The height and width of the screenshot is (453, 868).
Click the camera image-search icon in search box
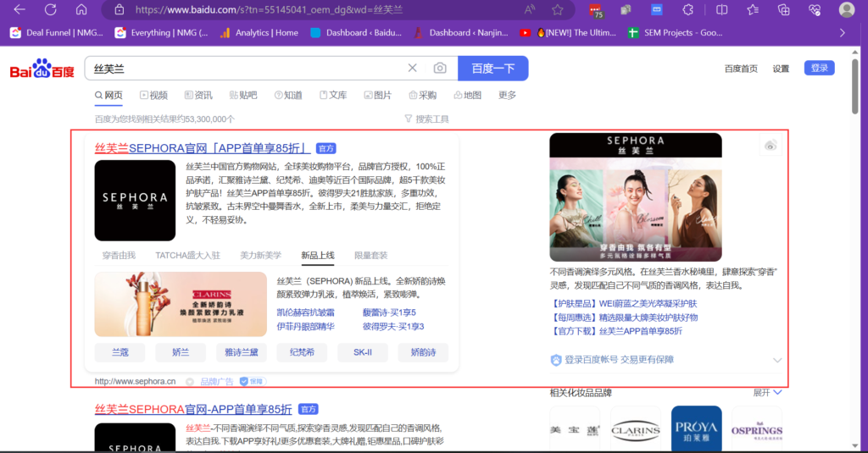tap(440, 69)
